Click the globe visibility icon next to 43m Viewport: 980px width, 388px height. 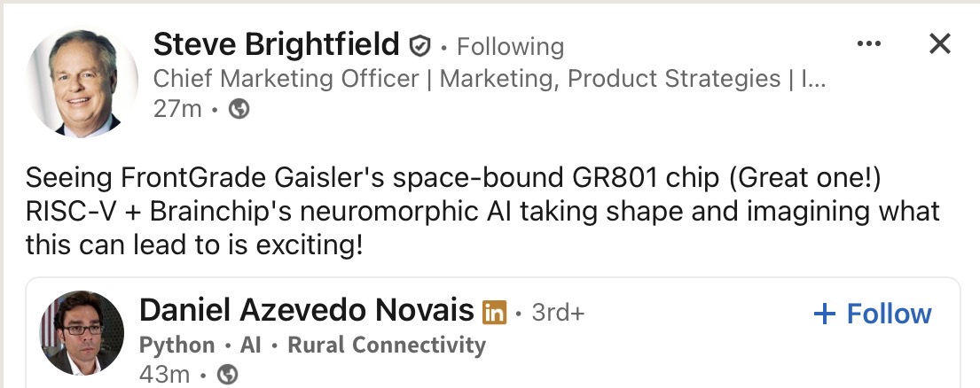pyautogui.click(x=228, y=375)
